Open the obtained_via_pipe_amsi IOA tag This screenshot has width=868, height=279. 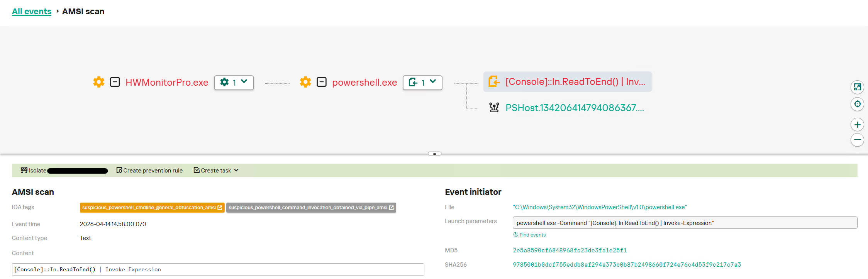pyautogui.click(x=311, y=208)
